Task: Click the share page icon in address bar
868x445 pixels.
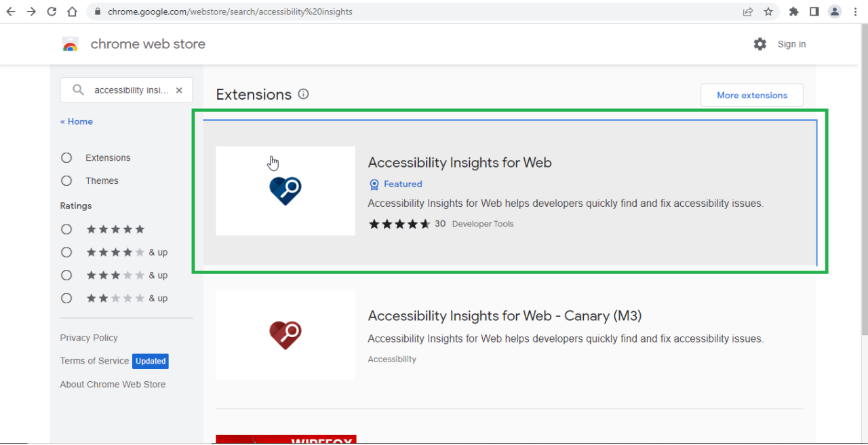Action: pyautogui.click(x=748, y=12)
